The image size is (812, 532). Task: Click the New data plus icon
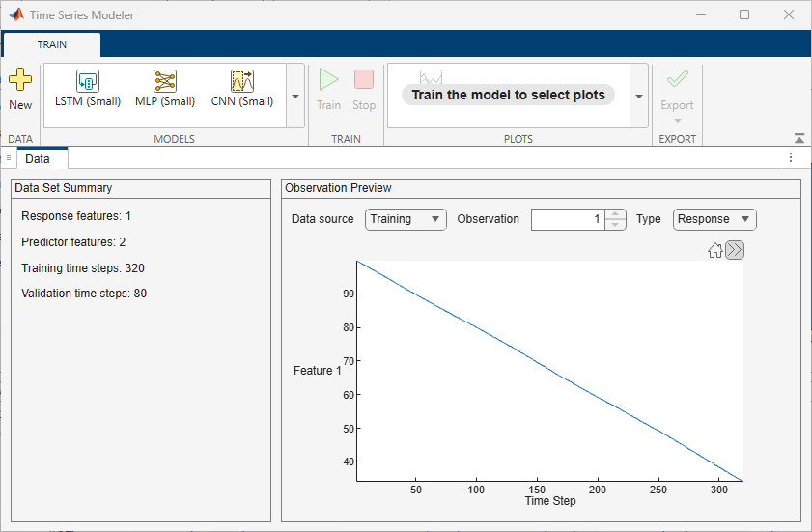(19, 81)
